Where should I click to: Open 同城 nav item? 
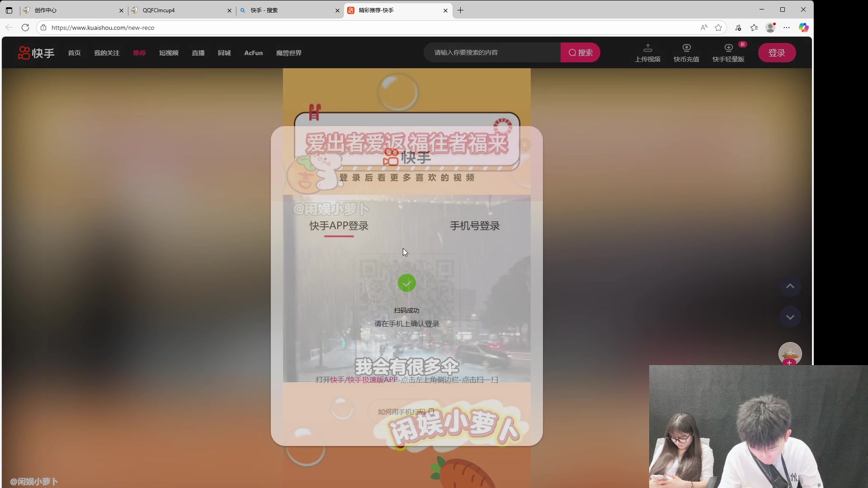click(x=224, y=53)
